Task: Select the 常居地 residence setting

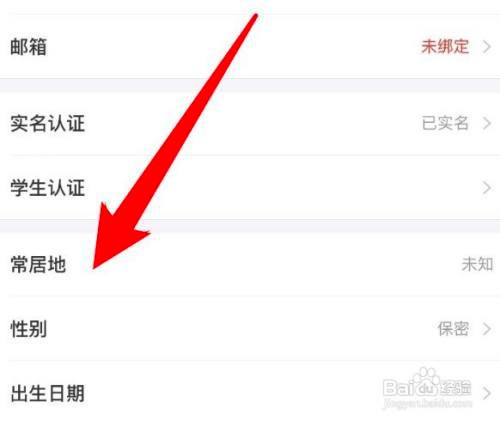Action: click(250, 264)
